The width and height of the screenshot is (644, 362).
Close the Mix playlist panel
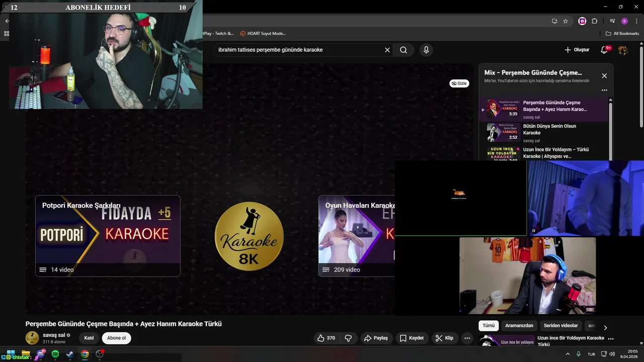click(x=604, y=76)
